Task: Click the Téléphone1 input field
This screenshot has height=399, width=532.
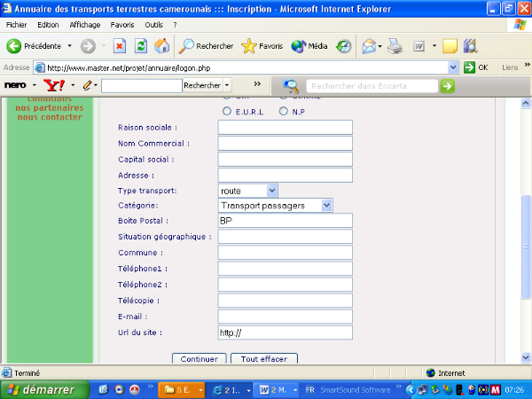Action: click(285, 269)
